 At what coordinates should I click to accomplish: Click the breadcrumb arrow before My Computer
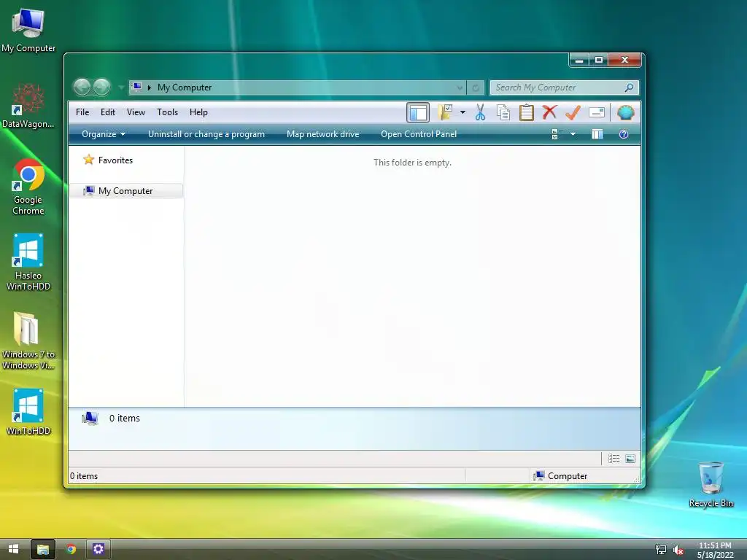[x=149, y=87]
